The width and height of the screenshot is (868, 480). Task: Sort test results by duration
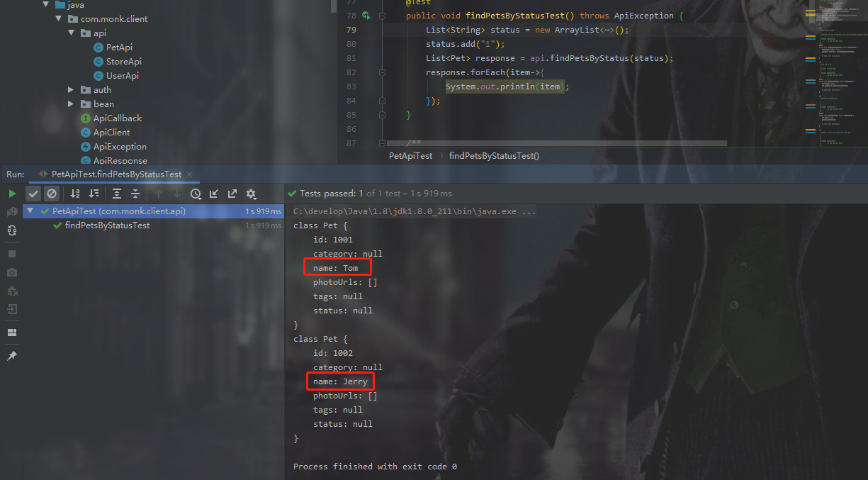(x=93, y=193)
